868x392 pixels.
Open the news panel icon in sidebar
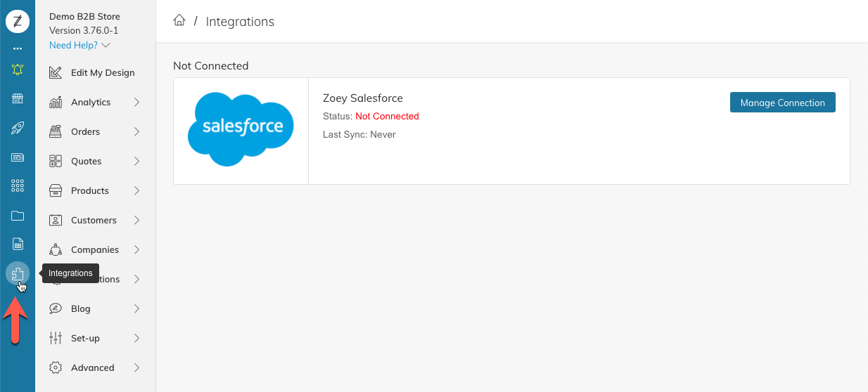pos(18,157)
